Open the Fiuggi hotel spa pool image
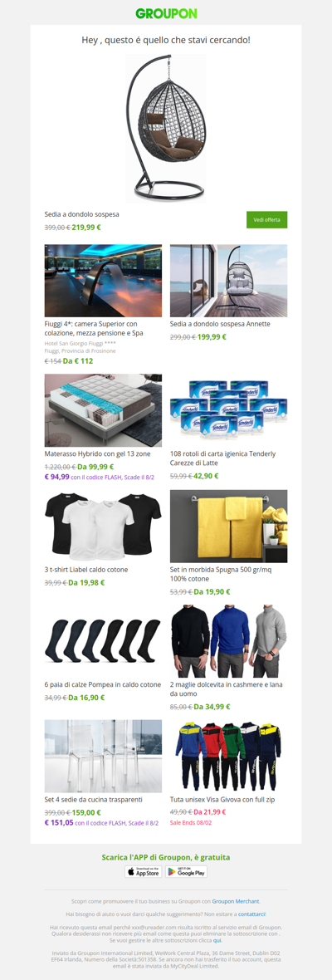332x980 pixels. click(103, 281)
